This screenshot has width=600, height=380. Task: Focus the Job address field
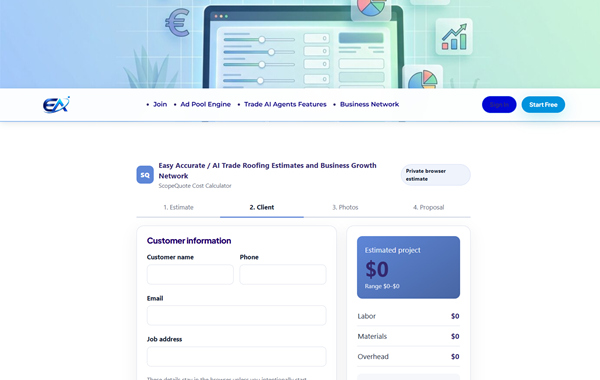click(236, 357)
